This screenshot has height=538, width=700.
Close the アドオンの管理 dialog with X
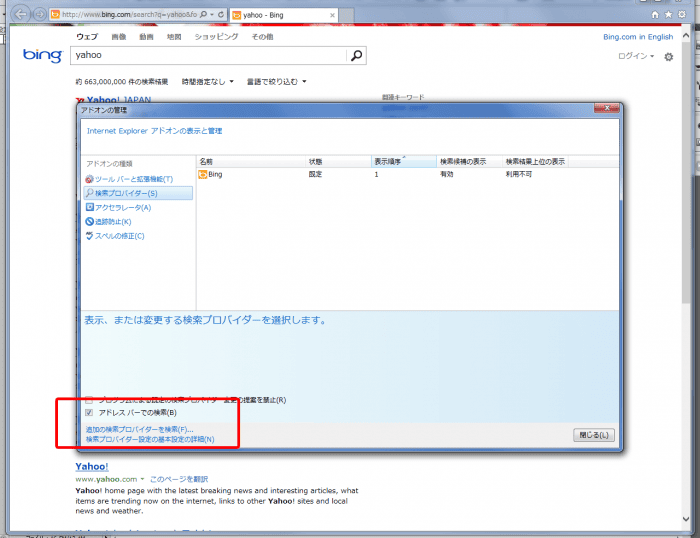(x=606, y=108)
